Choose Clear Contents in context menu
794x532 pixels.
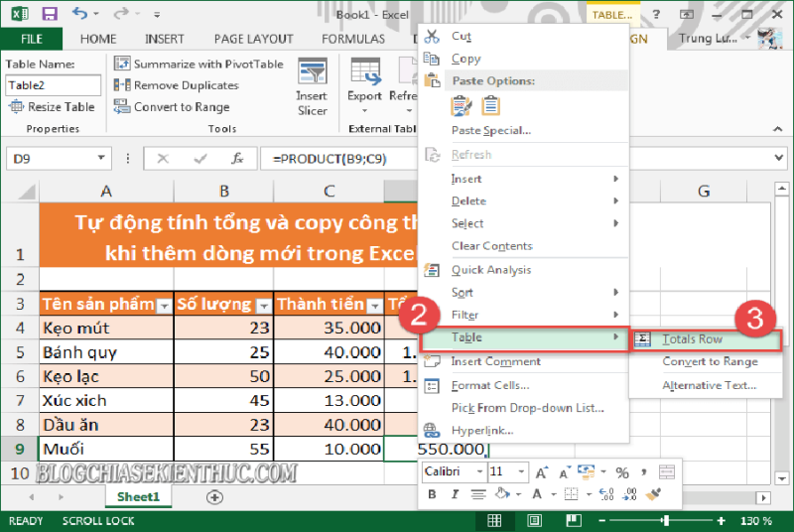[491, 246]
